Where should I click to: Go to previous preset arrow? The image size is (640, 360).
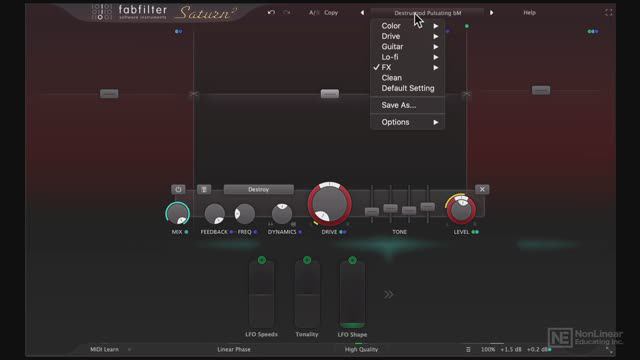362,13
